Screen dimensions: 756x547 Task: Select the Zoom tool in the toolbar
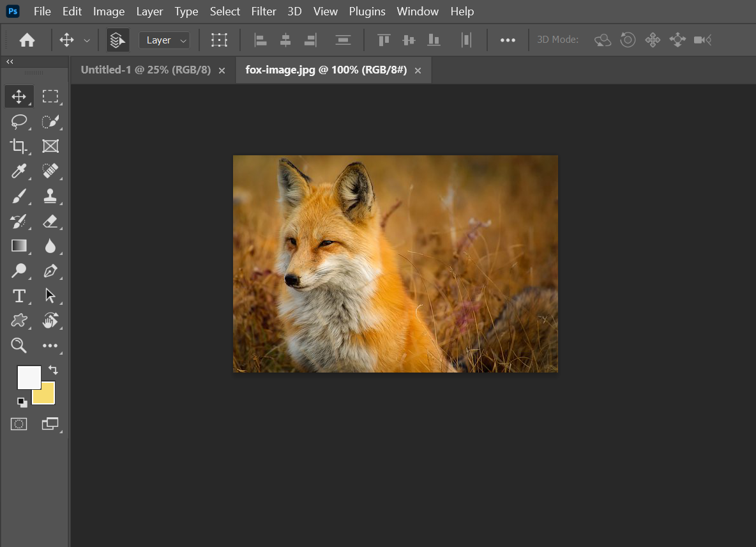pos(19,346)
